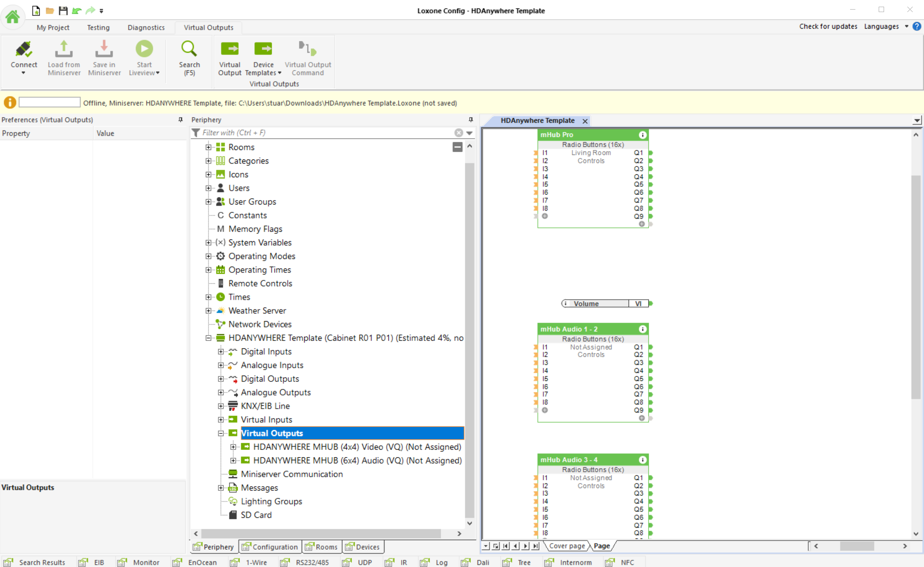The image size is (924, 567).
Task: Click the info icon on mHub Audio 1 - 2 block
Action: 642,329
